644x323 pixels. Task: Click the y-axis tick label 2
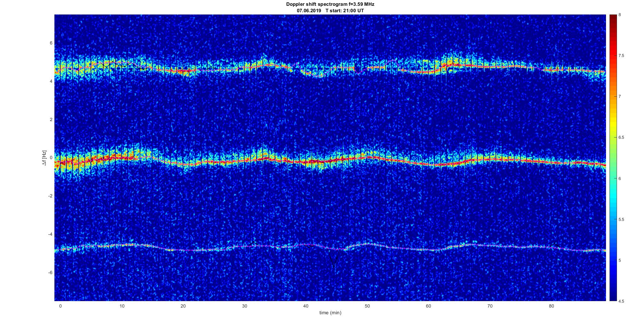(51, 119)
